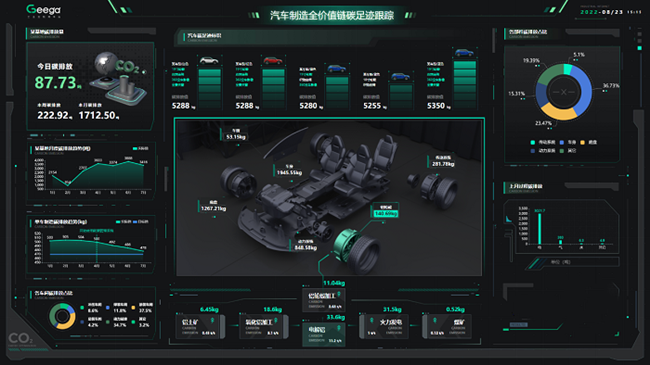
Task: Click the tallest bar in bottom-right bar chart
Action: point(539,229)
